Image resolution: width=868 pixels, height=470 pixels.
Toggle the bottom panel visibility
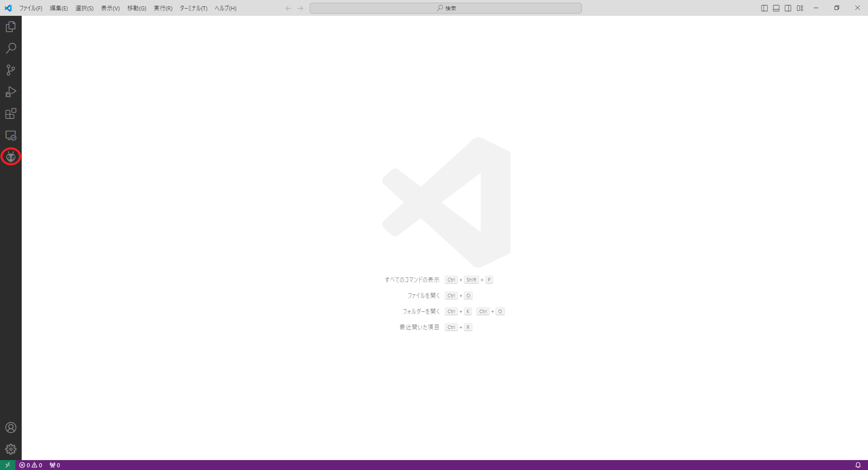coord(776,8)
